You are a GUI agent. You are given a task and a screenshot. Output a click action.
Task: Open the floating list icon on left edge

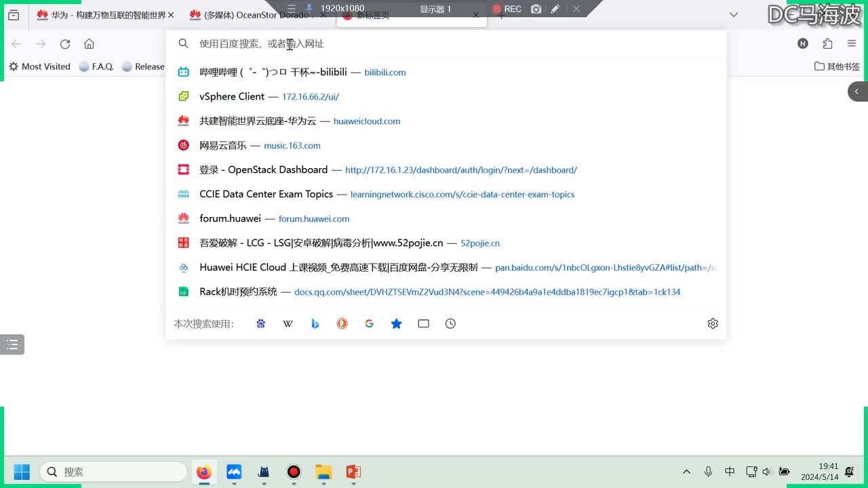click(12, 344)
